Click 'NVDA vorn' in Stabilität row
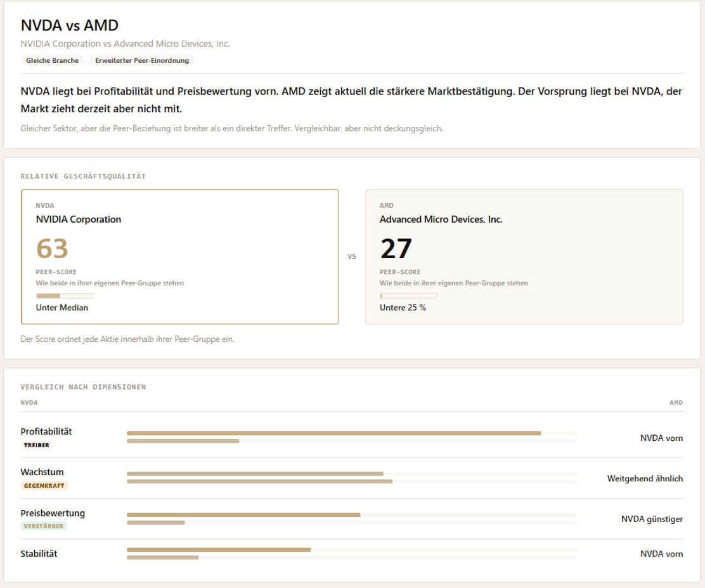Screen dimensions: 705x588 pyautogui.click(x=661, y=554)
